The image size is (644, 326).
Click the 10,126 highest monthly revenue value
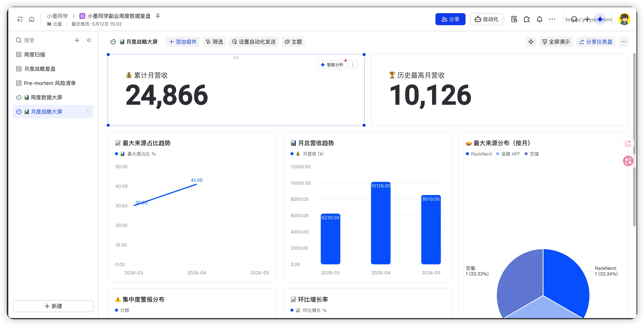pyautogui.click(x=431, y=95)
